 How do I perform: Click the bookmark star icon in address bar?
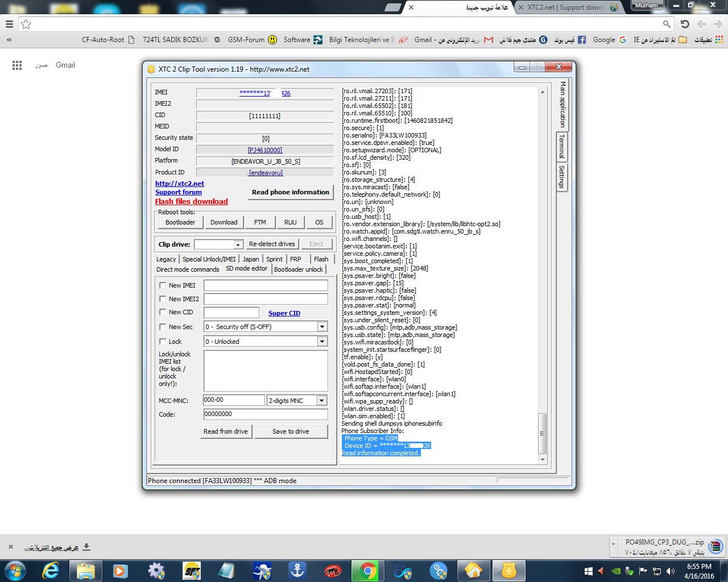click(x=26, y=24)
